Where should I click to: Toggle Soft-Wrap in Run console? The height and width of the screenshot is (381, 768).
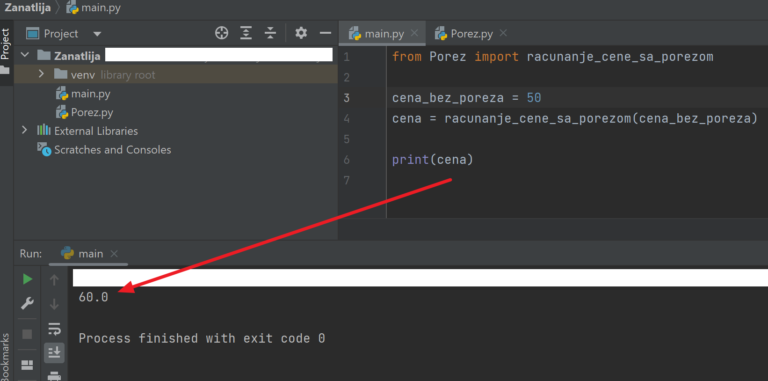[54, 329]
